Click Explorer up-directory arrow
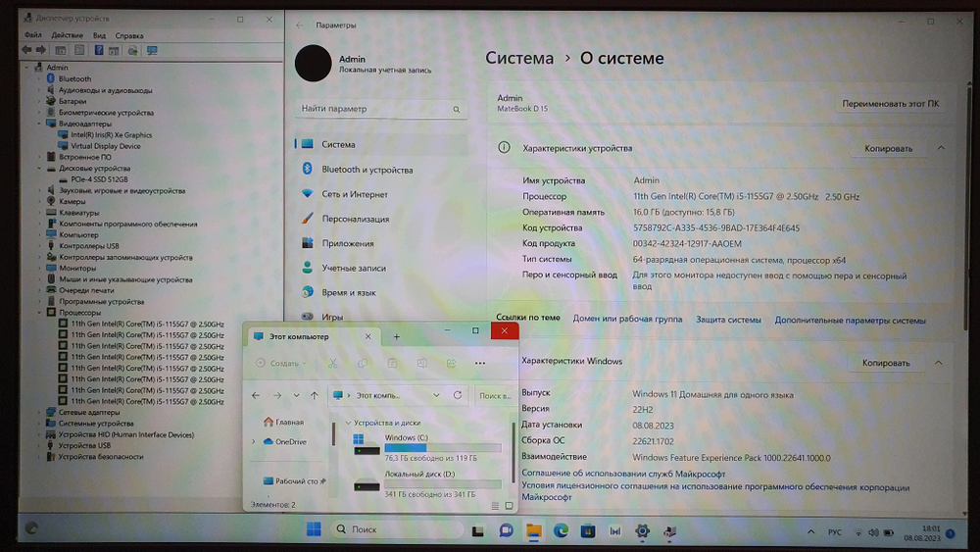This screenshot has width=980, height=552. 315,395
